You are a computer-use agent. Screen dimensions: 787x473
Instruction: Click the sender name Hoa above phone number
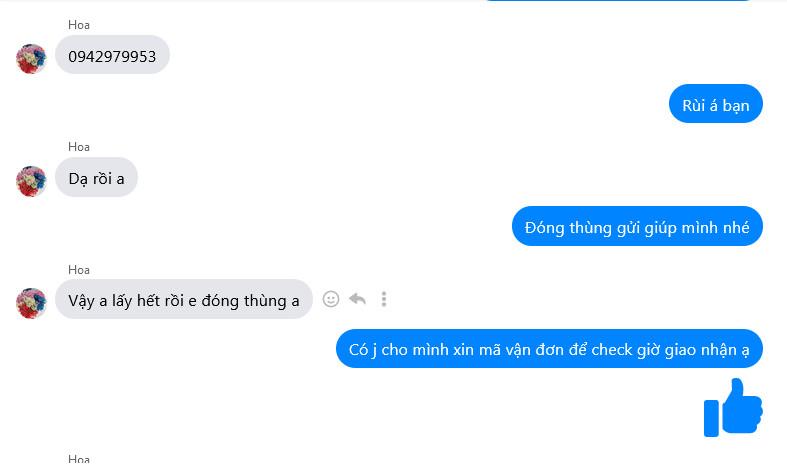[79, 25]
